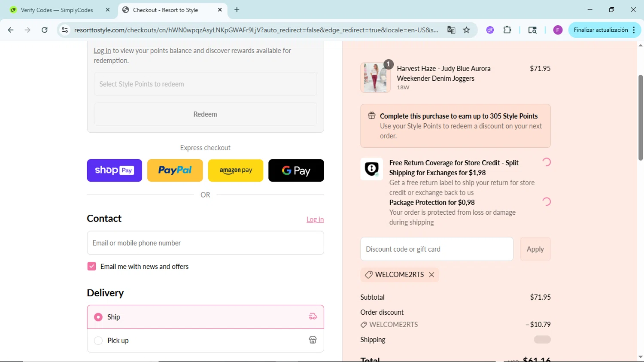Click the page vertical scrollbar thumb
Image resolution: width=644 pixels, height=362 pixels.
[x=641, y=118]
